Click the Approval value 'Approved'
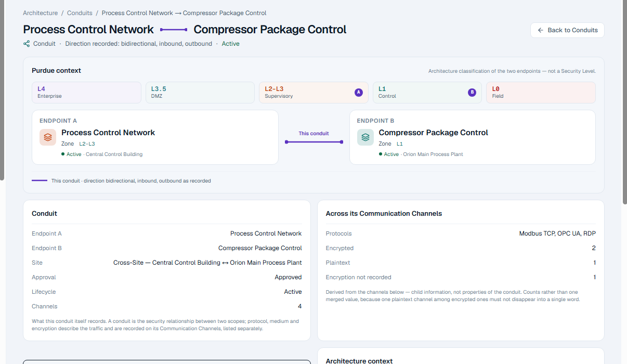Viewport: 627px width, 364px height. [x=288, y=277]
